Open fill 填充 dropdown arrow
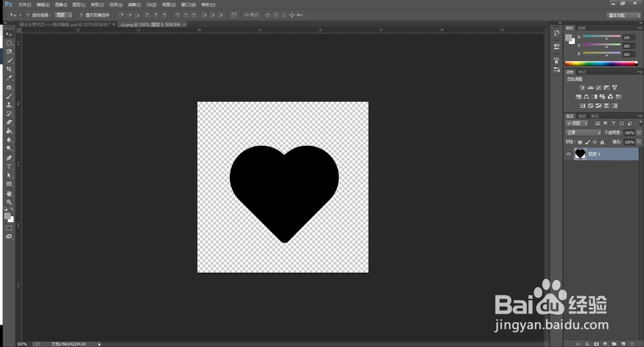Image resolution: width=644 pixels, height=347 pixels. click(x=639, y=142)
